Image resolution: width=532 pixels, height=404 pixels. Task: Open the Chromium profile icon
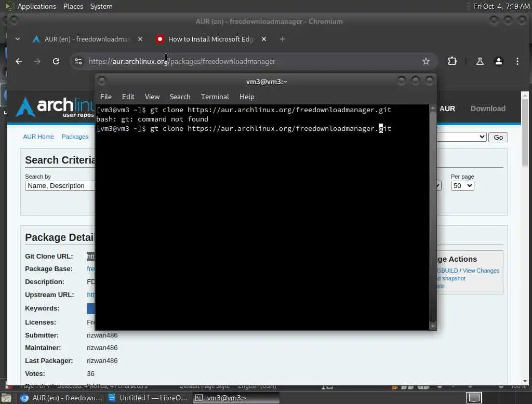point(498,61)
